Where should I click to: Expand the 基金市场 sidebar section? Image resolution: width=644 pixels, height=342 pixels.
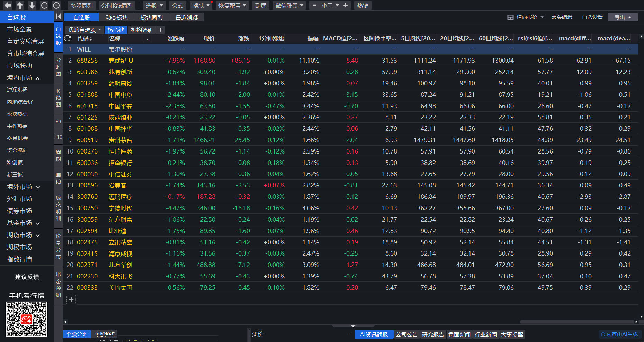click(38, 223)
